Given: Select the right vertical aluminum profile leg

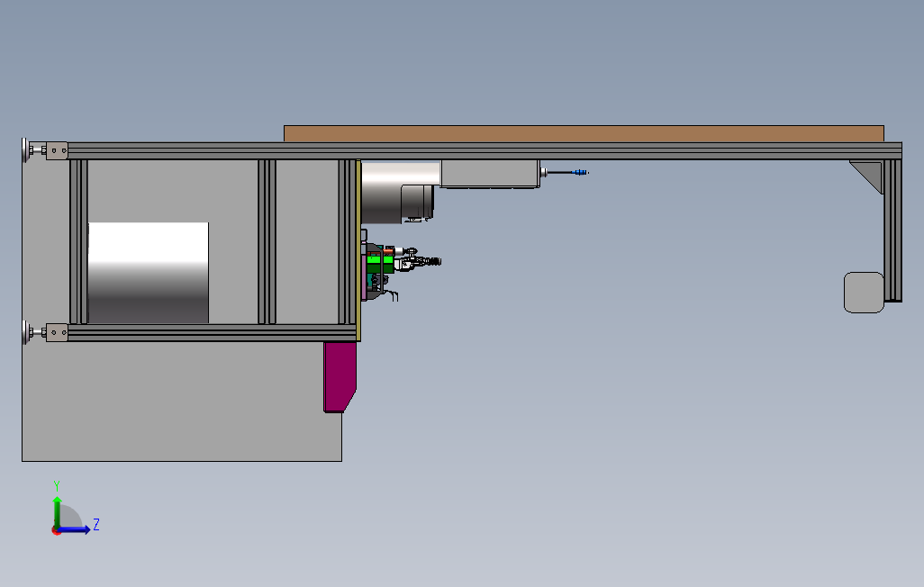Looking at the screenshot, I should click(x=892, y=230).
